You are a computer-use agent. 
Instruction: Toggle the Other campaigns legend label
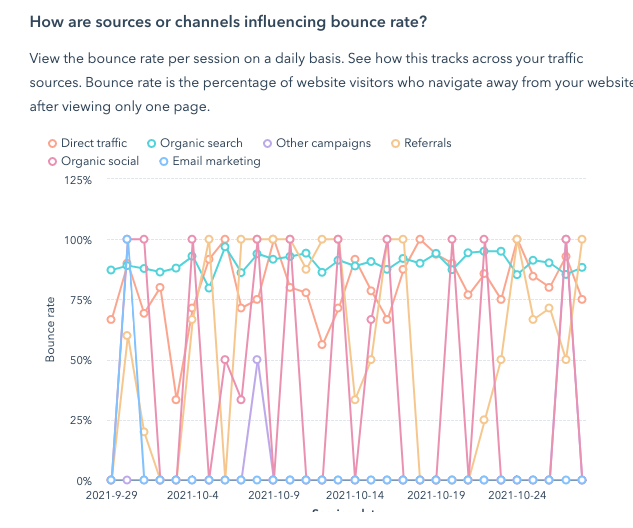click(x=323, y=143)
